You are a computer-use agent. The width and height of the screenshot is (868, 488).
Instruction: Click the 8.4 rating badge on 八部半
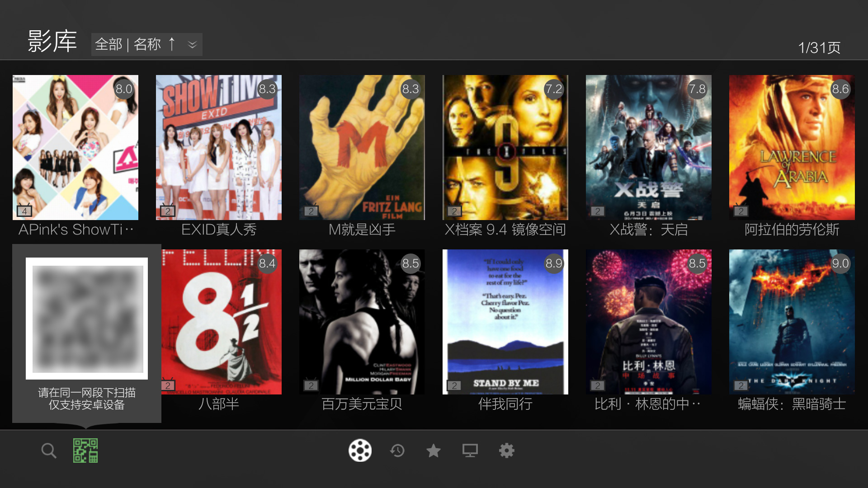[x=267, y=263]
